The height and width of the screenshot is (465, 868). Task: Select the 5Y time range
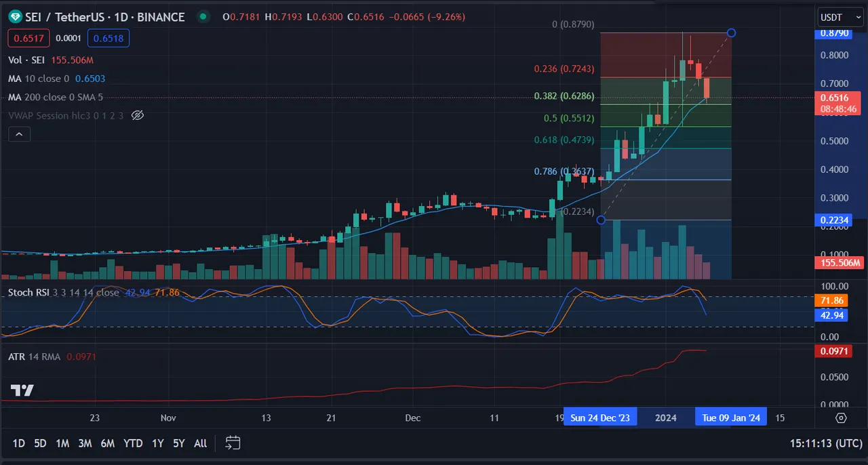point(179,443)
